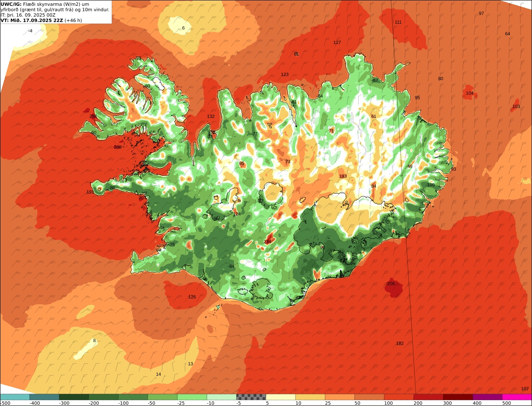Click the flux value 6 on the map
The width and height of the screenshot is (532, 406).
[183, 28]
